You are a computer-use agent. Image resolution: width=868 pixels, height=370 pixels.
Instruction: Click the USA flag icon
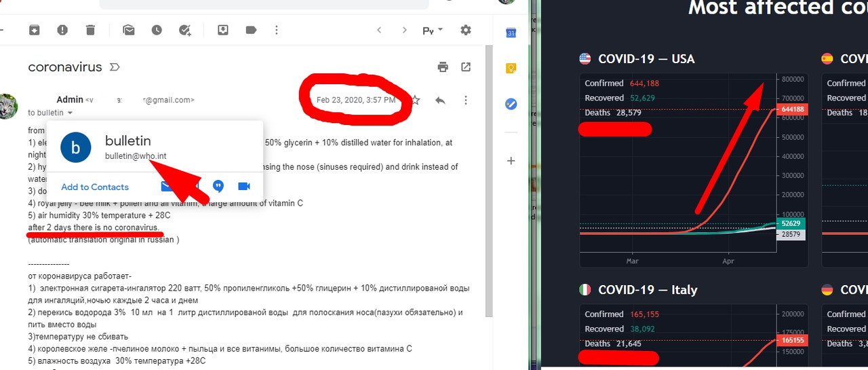[585, 58]
